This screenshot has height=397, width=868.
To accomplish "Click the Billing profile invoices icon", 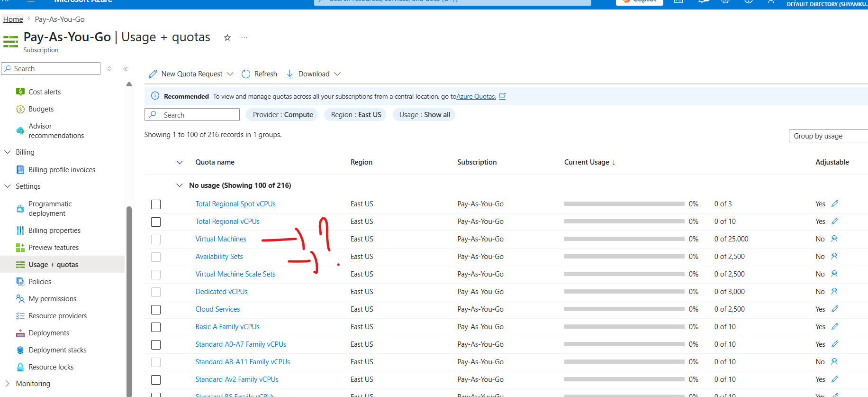I will (x=20, y=170).
